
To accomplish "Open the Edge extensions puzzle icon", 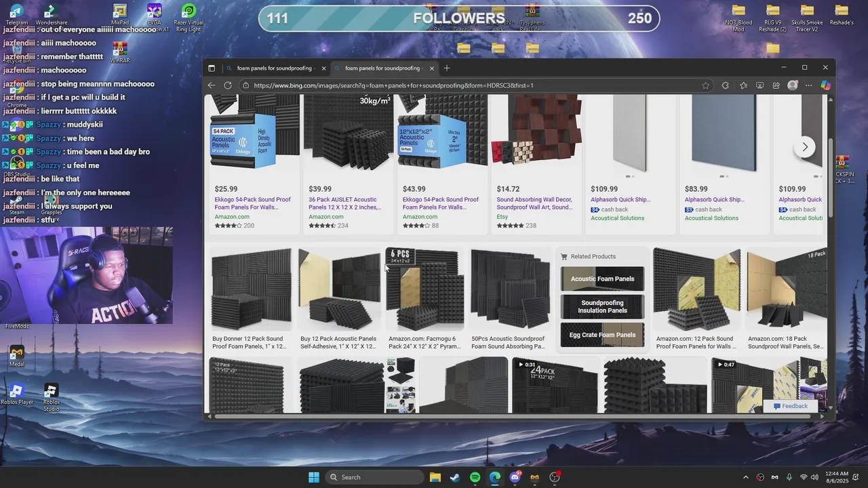I will (726, 85).
